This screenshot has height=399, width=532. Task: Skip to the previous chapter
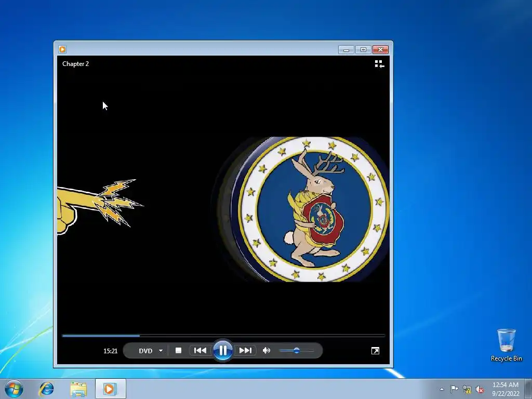coord(200,351)
